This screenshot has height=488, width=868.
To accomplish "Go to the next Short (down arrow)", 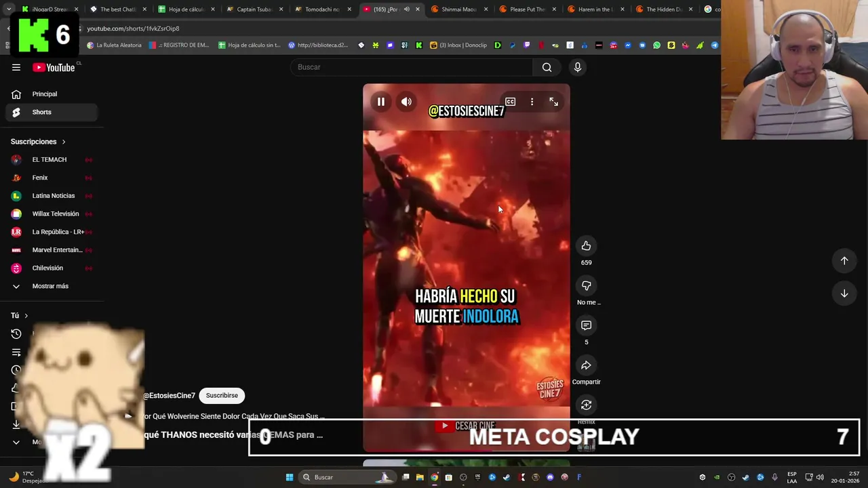I will tap(844, 293).
